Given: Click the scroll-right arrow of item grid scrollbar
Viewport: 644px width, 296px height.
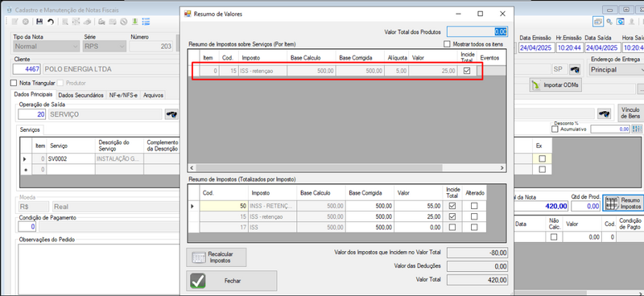Looking at the screenshot, I should pos(502,168).
